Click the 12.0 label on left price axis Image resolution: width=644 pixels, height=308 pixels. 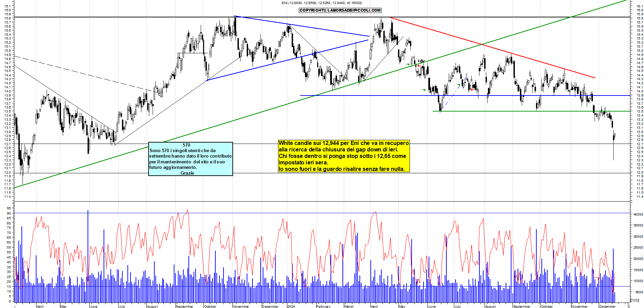(x=8, y=173)
